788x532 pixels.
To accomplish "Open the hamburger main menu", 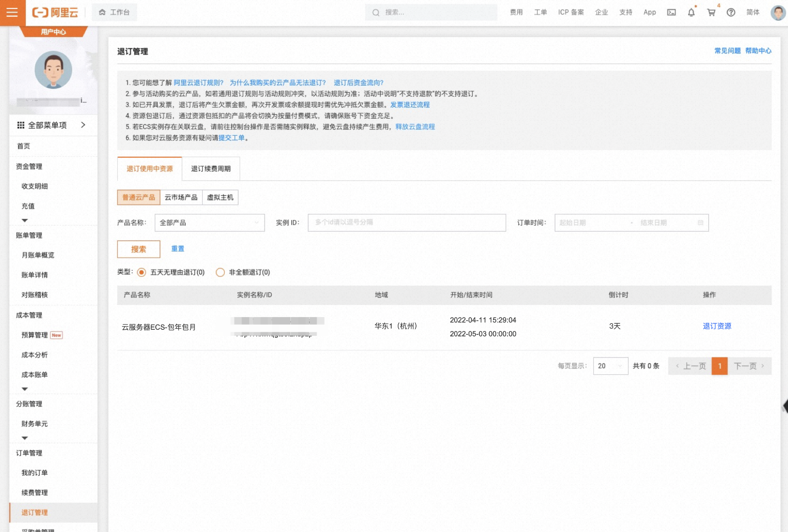I will 12,13.
